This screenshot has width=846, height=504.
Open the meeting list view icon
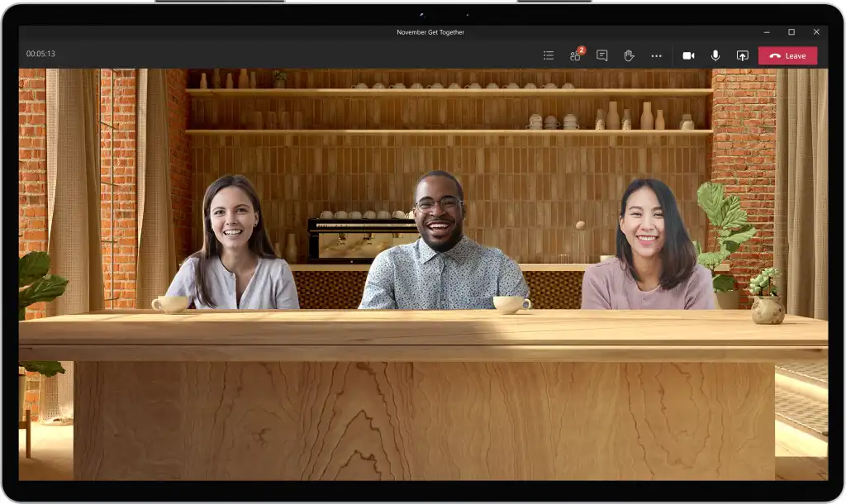(549, 55)
